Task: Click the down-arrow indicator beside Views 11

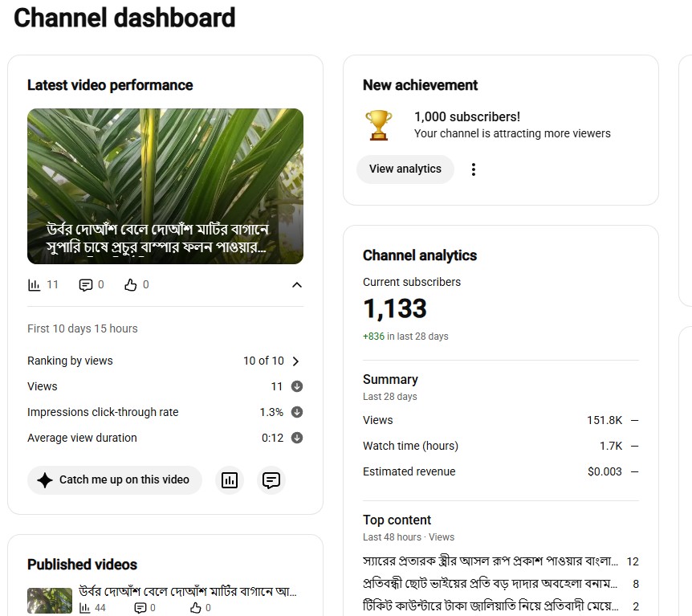Action: point(297,386)
